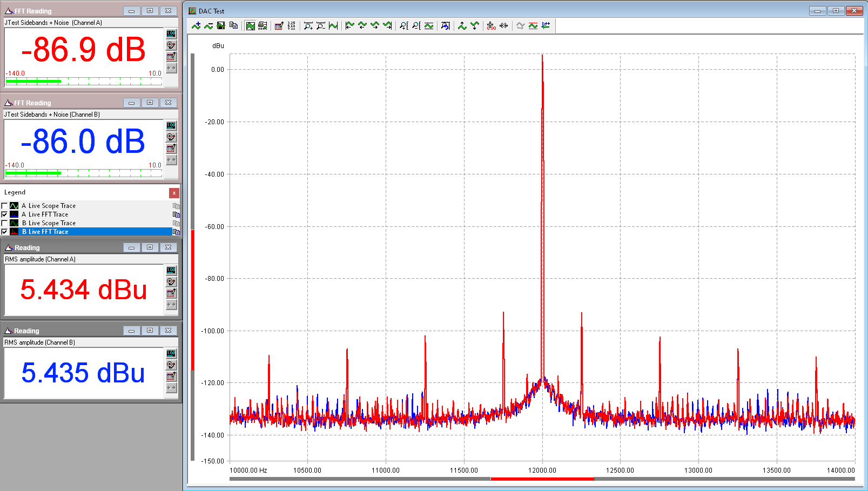This screenshot has height=491, width=868.
Task: Enable A Live Scope Trace checkbox
Action: click(x=5, y=206)
